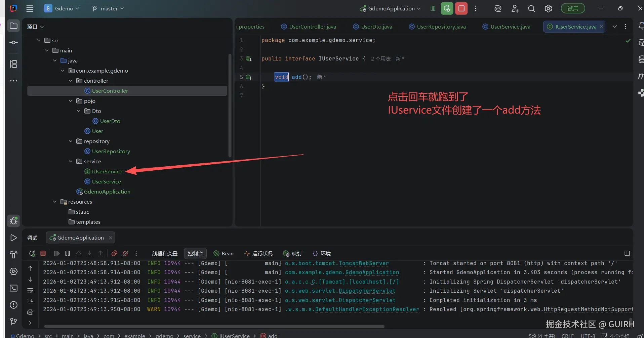This screenshot has width=644, height=338.
Task: Collapse the src folder
Action: pyautogui.click(x=39, y=40)
